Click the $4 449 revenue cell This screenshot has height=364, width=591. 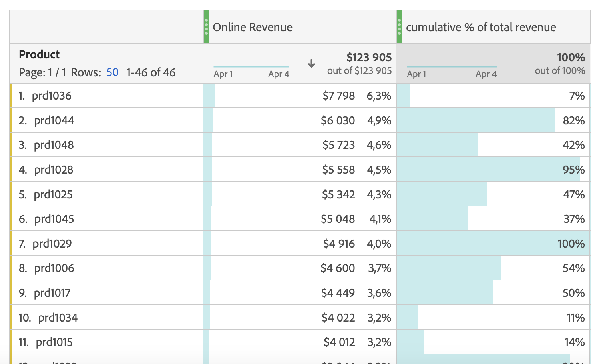[x=300, y=293]
